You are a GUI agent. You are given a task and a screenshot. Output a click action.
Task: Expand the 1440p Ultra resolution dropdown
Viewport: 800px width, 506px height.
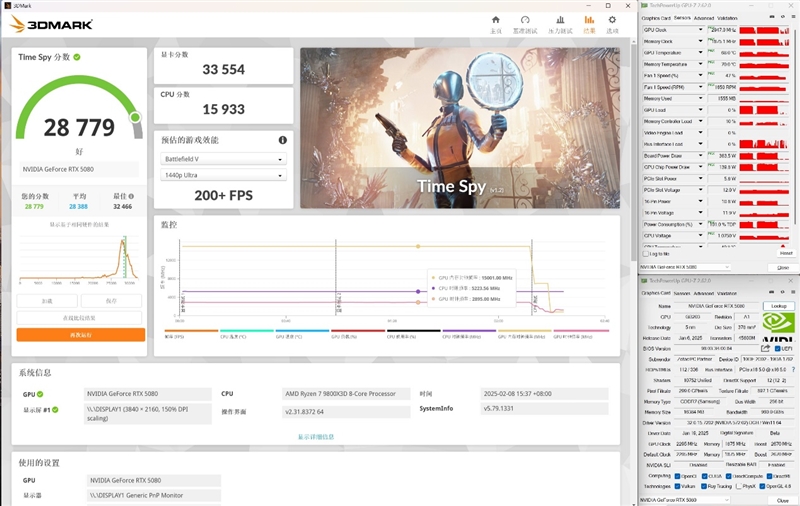(x=224, y=176)
